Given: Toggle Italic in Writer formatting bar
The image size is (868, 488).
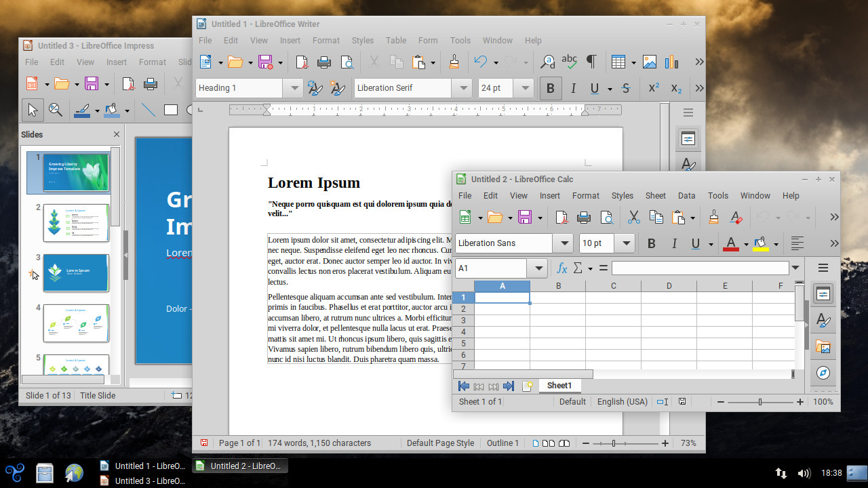Looking at the screenshot, I should point(573,88).
